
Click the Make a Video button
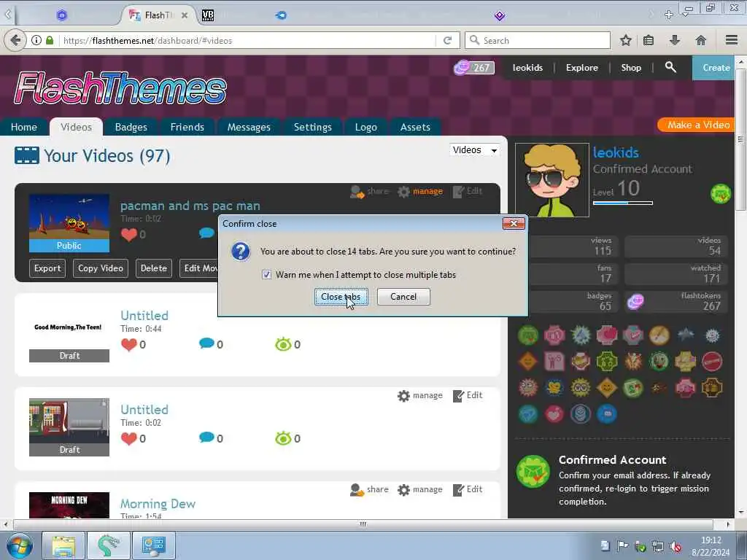tap(696, 125)
